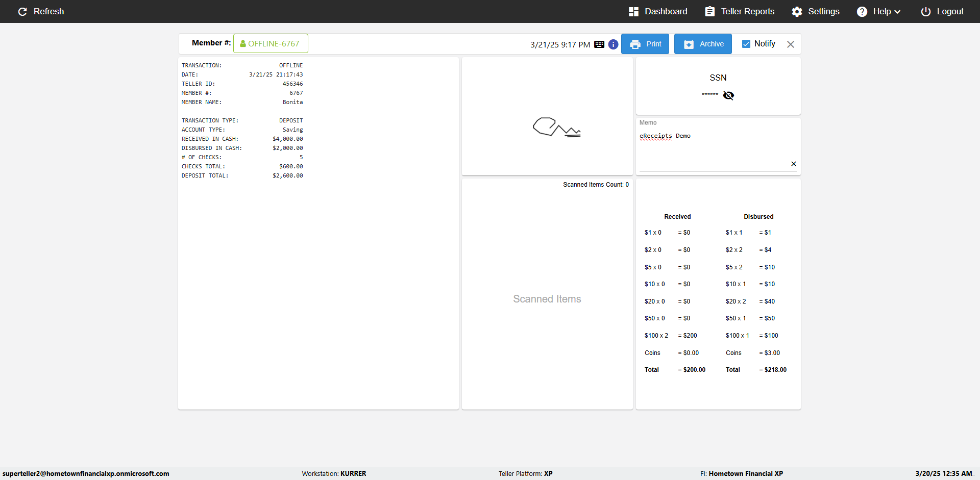Click the Disbursed Coins $3.00 row
The width and height of the screenshot is (980, 480).
(753, 353)
